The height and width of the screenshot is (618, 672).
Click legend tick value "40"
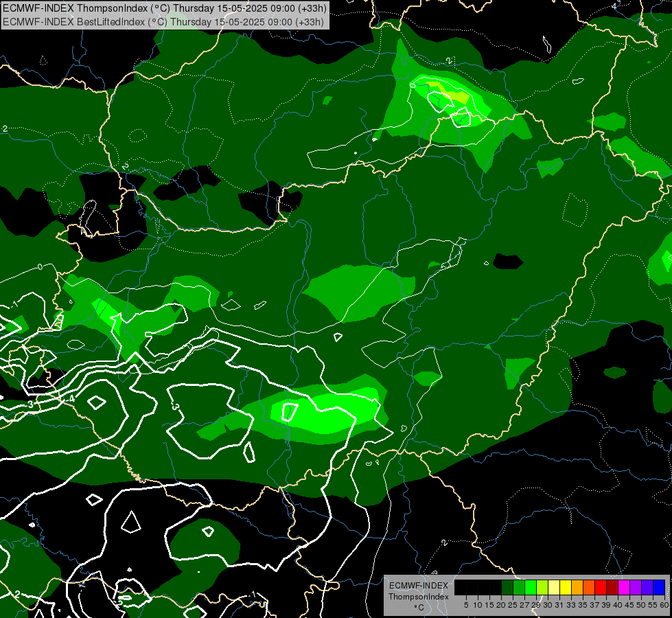click(x=618, y=605)
